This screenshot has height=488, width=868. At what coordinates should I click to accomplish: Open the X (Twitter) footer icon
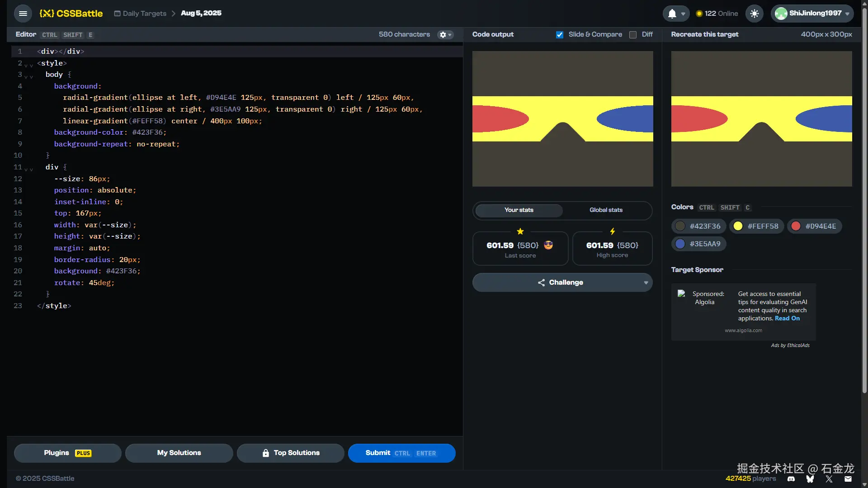click(x=829, y=479)
